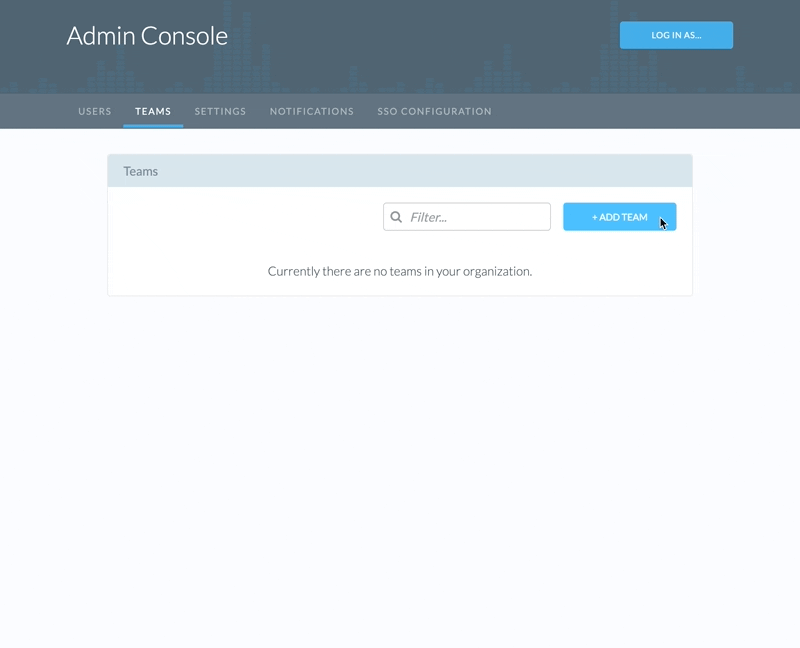The image size is (800, 648).
Task: Open the SSO Configuration tab
Action: point(434,111)
